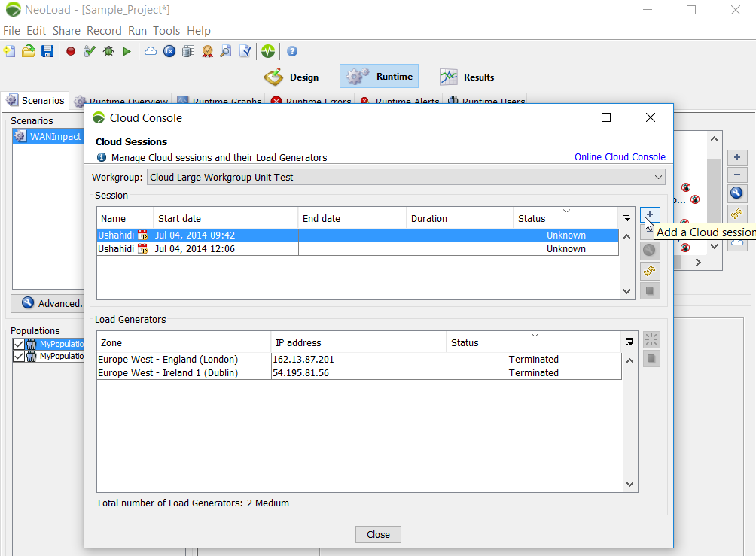This screenshot has height=556, width=756.
Task: Click the Save project floppy icon
Action: pyautogui.click(x=47, y=51)
